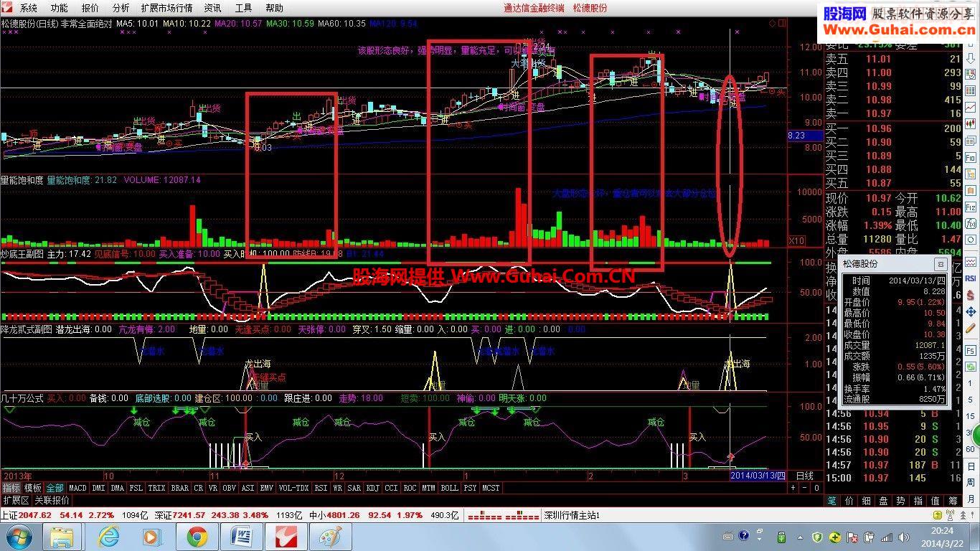Viewport: 980px width, 551px height.
Task: Click the - zoom-out button under chart
Action: (804, 488)
